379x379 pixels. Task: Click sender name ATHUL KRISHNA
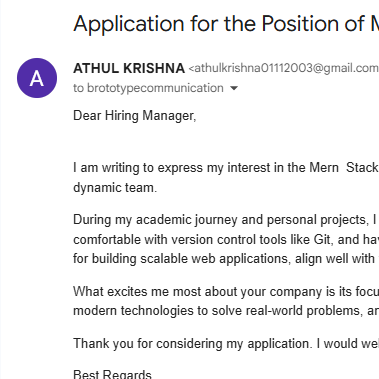pos(129,68)
